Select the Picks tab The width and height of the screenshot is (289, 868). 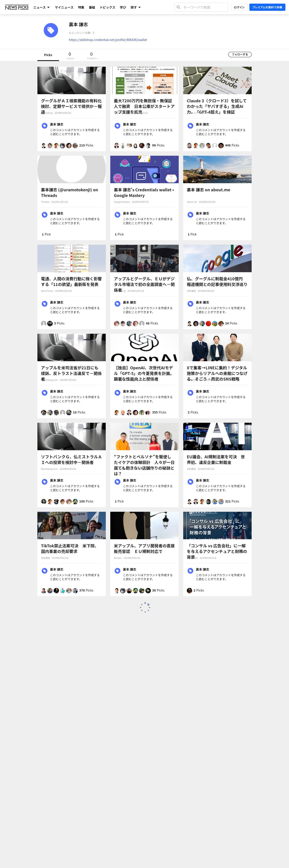click(x=48, y=55)
